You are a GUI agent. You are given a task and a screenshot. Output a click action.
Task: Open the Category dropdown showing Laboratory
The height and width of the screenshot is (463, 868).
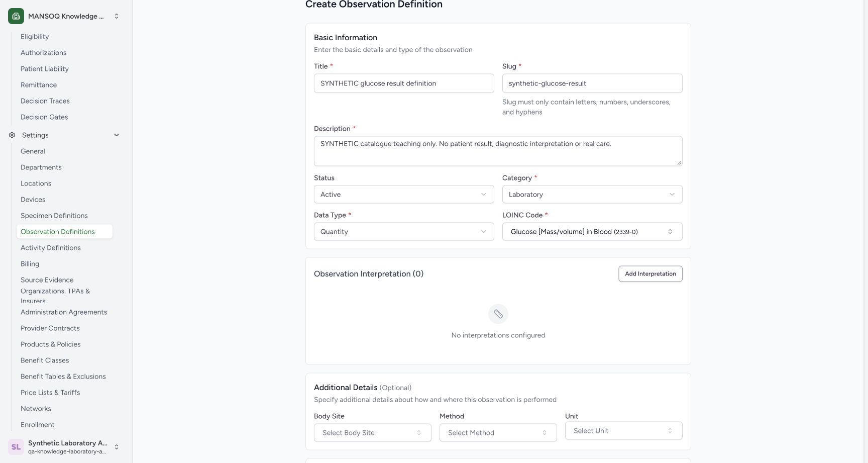pos(592,195)
